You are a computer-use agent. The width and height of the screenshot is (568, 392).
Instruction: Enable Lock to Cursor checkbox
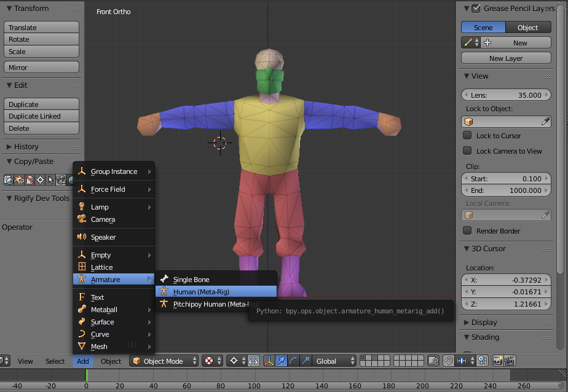click(x=467, y=135)
